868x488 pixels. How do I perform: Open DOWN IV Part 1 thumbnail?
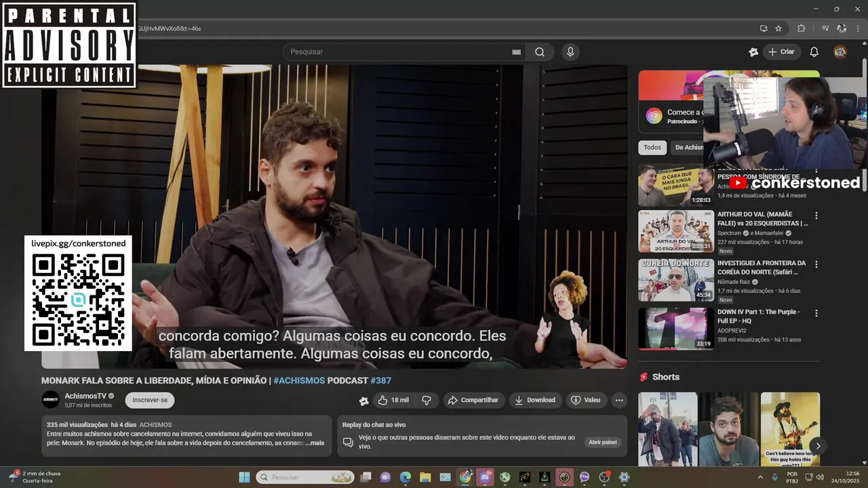(x=675, y=329)
